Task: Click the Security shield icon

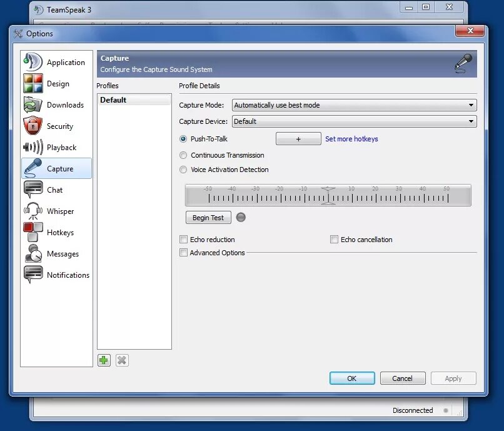Action: tap(33, 126)
